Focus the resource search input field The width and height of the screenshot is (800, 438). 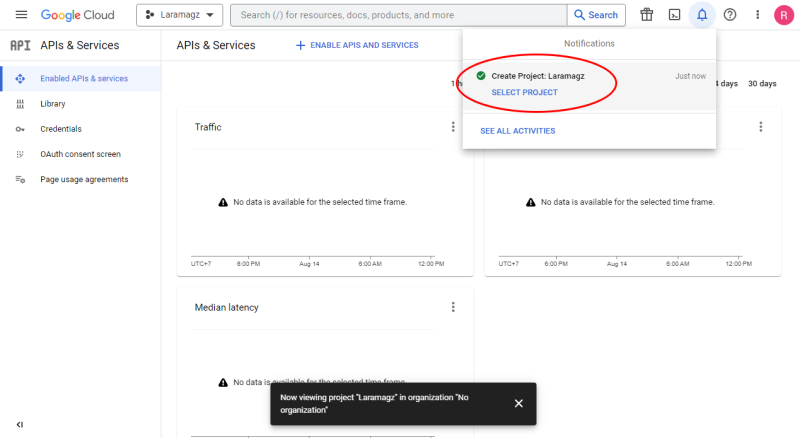pyautogui.click(x=398, y=15)
